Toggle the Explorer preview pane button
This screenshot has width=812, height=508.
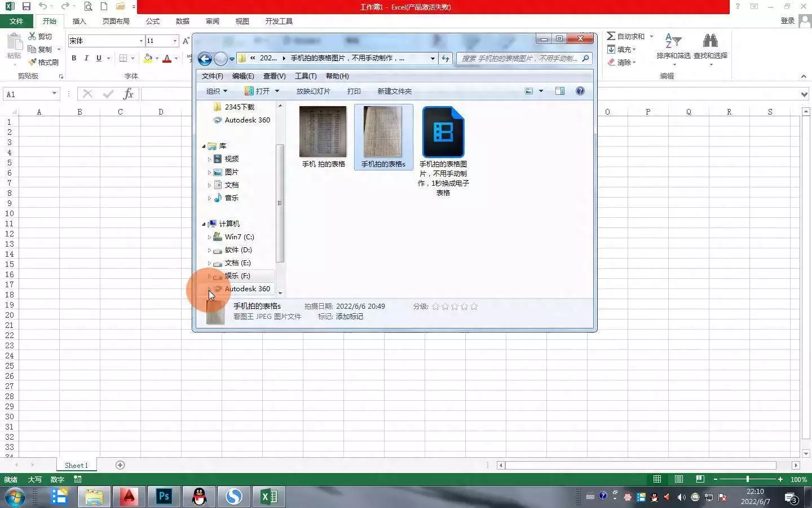pos(560,91)
